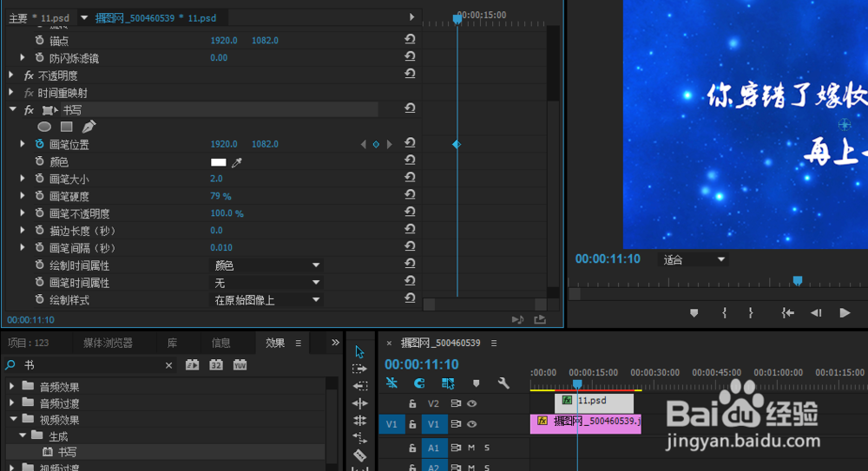
Task: Toggle V2 track visibility eye
Action: pos(471,403)
